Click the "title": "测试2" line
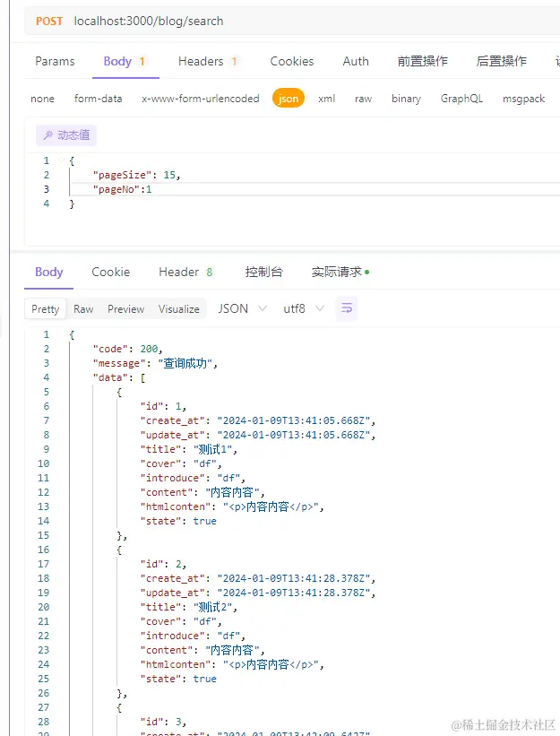 point(189,607)
